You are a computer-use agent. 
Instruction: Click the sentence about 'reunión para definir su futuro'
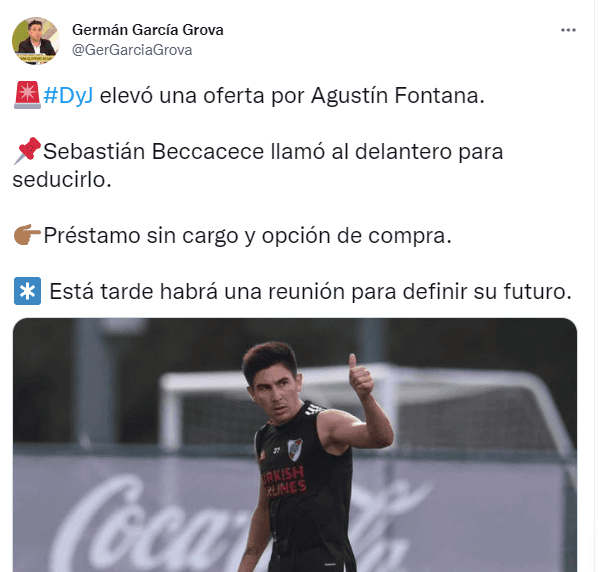310,291
